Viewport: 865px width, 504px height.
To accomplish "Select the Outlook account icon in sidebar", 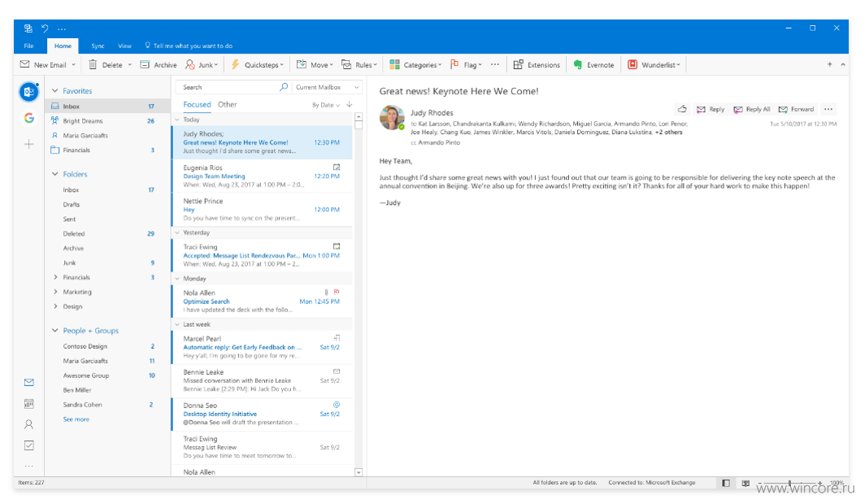I will (x=28, y=92).
